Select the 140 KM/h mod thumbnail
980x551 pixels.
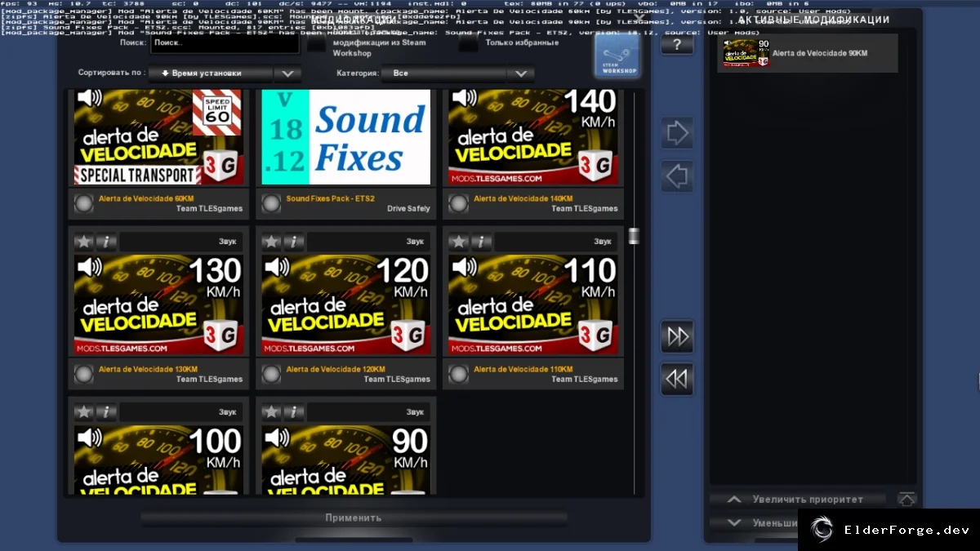tap(533, 137)
